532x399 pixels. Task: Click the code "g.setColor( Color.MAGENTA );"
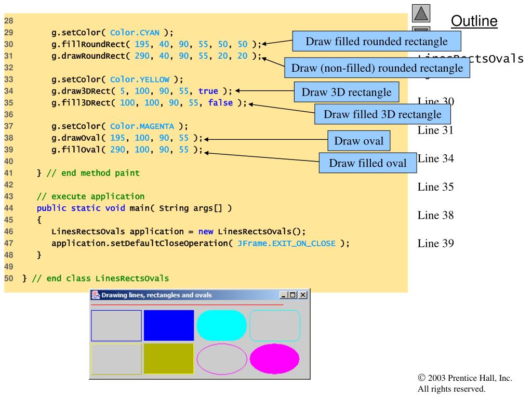tap(119, 126)
